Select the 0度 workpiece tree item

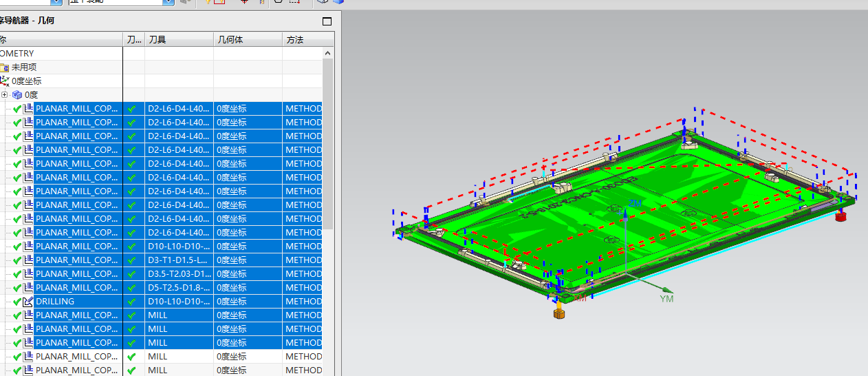pos(32,95)
